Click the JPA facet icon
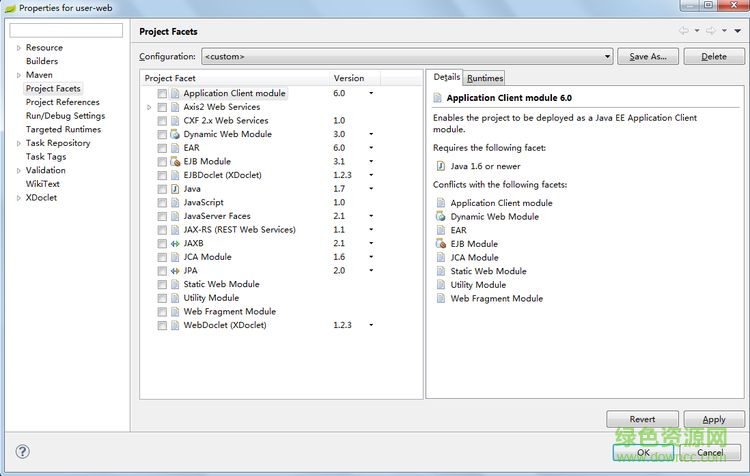750x476 pixels. pos(175,271)
